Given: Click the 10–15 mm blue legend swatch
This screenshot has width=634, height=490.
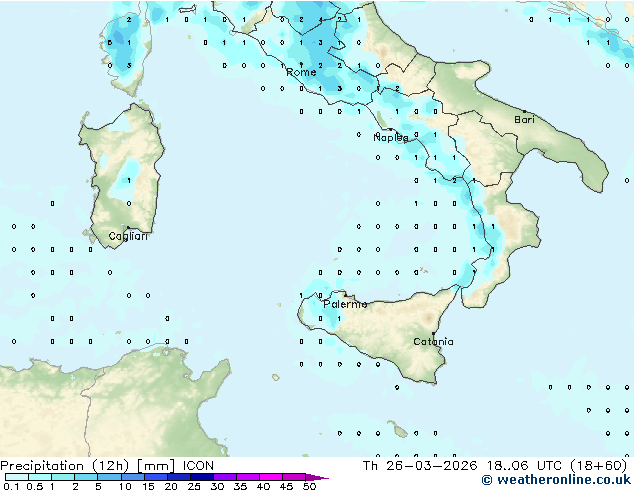Looking at the screenshot, I should [x=133, y=477].
